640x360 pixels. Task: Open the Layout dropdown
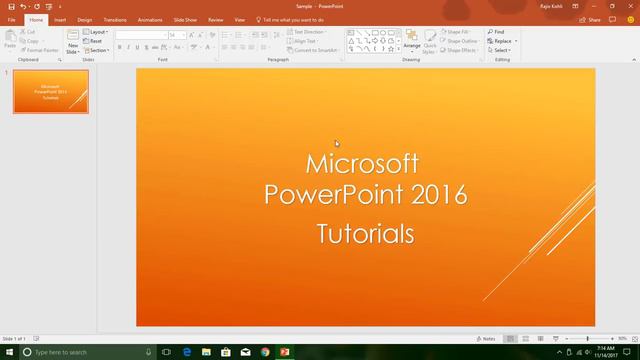click(96, 32)
